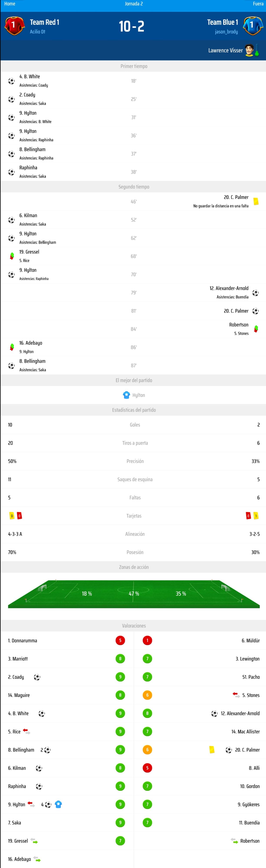266x868 pixels.
Task: Open manager Acilio Dt profile
Action: [x=38, y=32]
